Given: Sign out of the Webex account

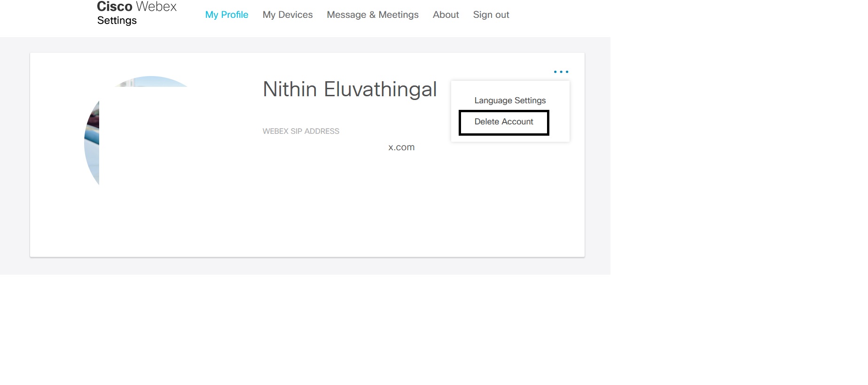Looking at the screenshot, I should (x=491, y=15).
